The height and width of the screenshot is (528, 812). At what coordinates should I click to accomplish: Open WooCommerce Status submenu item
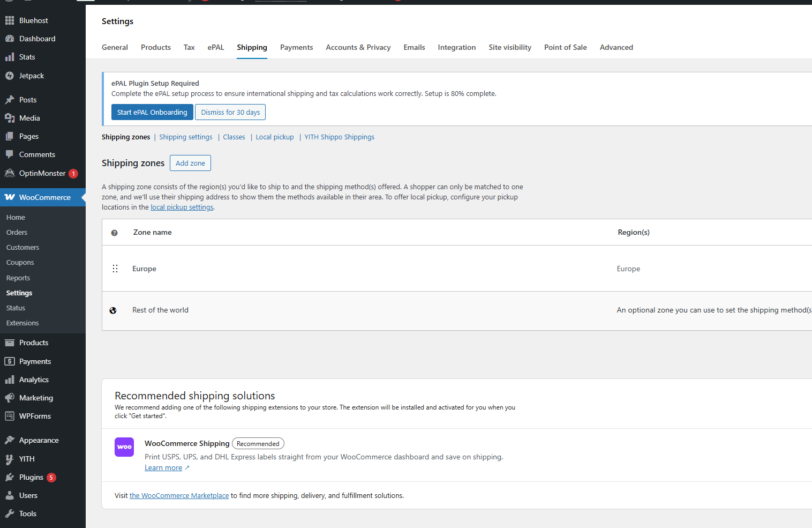pos(16,308)
